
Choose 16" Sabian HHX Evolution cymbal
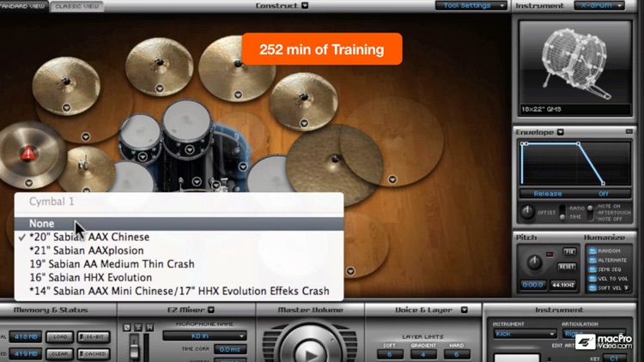coord(179,277)
